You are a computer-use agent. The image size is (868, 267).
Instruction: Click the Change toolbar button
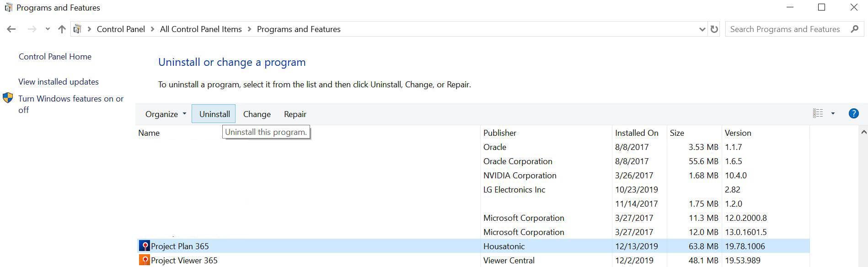coord(257,114)
